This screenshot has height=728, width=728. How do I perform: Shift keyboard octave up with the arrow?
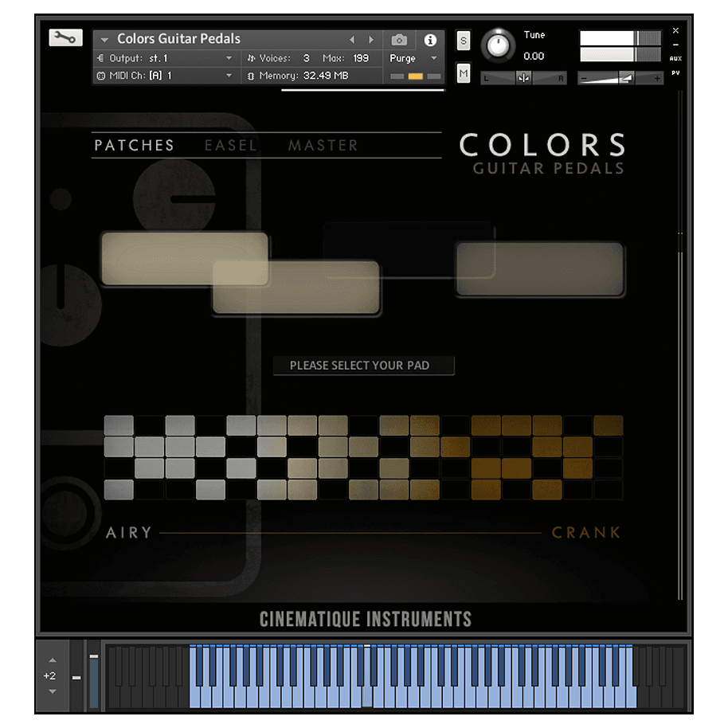coord(53,660)
